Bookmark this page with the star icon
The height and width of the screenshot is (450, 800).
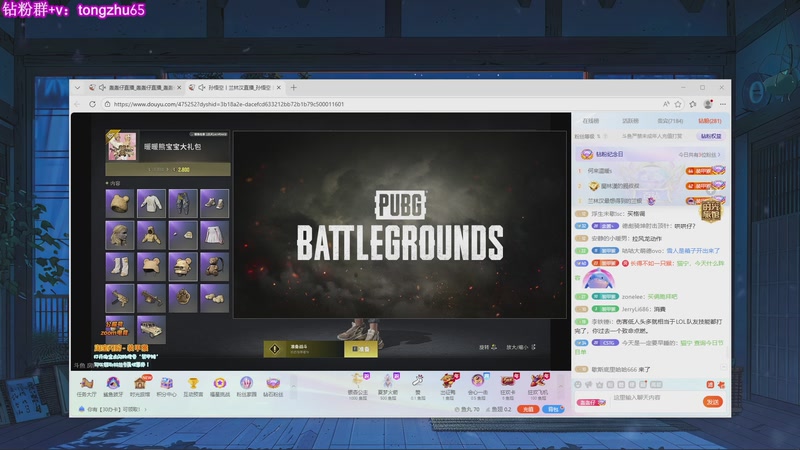(678, 104)
